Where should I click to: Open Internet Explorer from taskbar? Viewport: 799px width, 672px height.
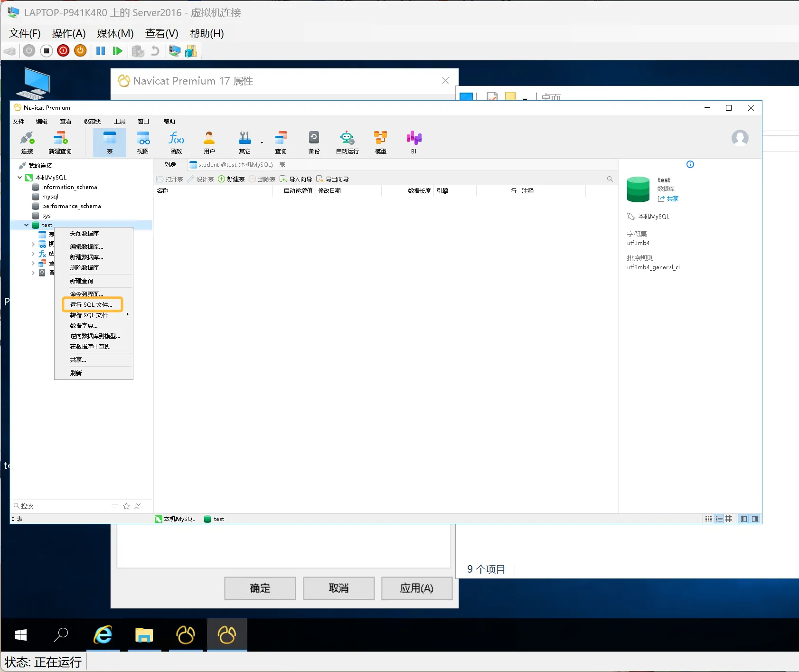[103, 635]
